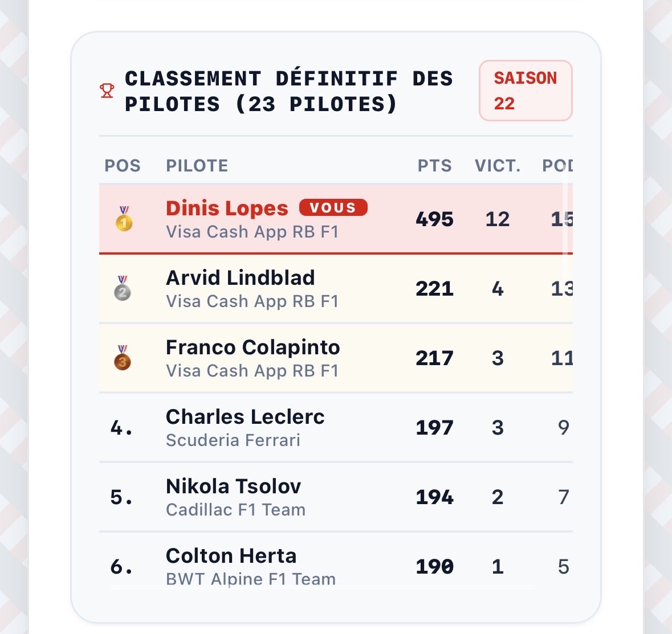The height and width of the screenshot is (634, 672).
Task: Click the bronze third-place medal icon
Action: 123,358
